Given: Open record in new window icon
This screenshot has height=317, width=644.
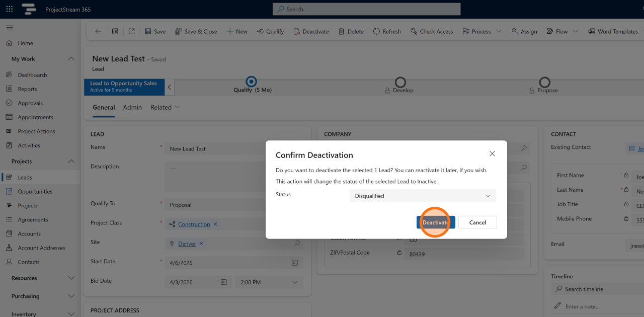Looking at the screenshot, I should point(131,31).
